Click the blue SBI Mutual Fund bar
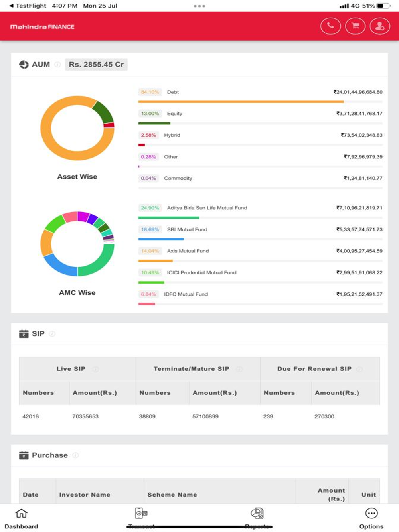 (x=161, y=239)
